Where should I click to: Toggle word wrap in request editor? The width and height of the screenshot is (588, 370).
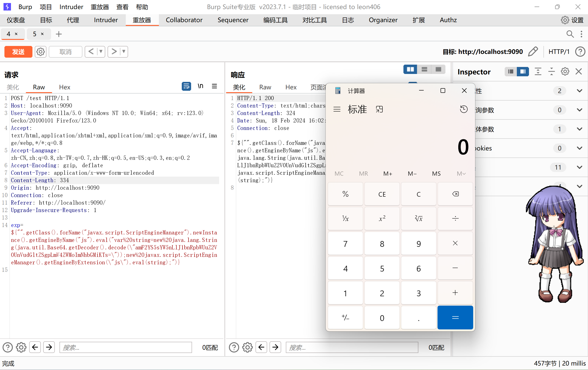186,86
